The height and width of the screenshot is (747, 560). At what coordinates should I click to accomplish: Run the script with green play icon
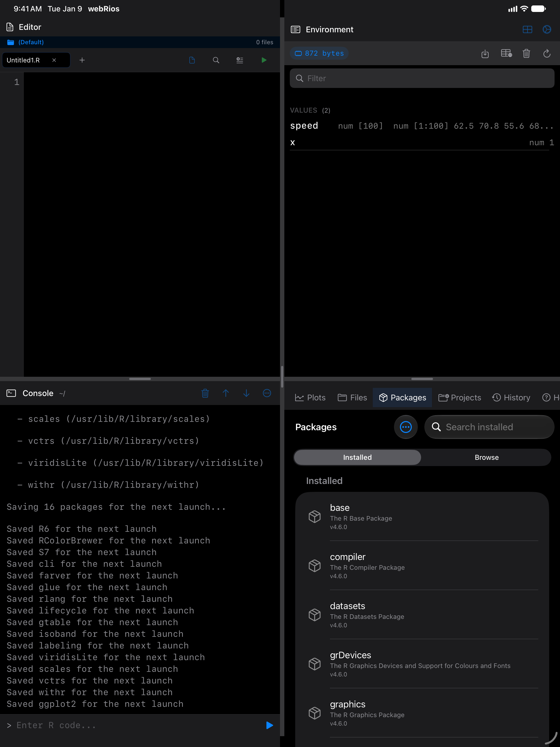coord(264,60)
